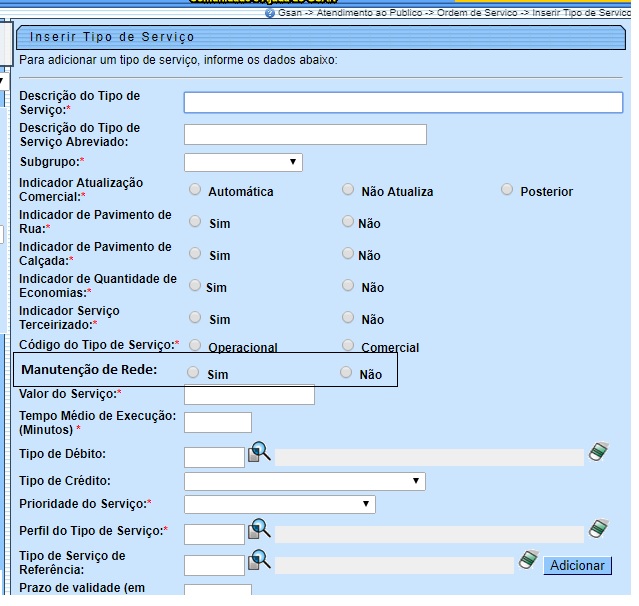
Task: Expand the Tipo de Crédito dropdown
Action: [x=304, y=482]
